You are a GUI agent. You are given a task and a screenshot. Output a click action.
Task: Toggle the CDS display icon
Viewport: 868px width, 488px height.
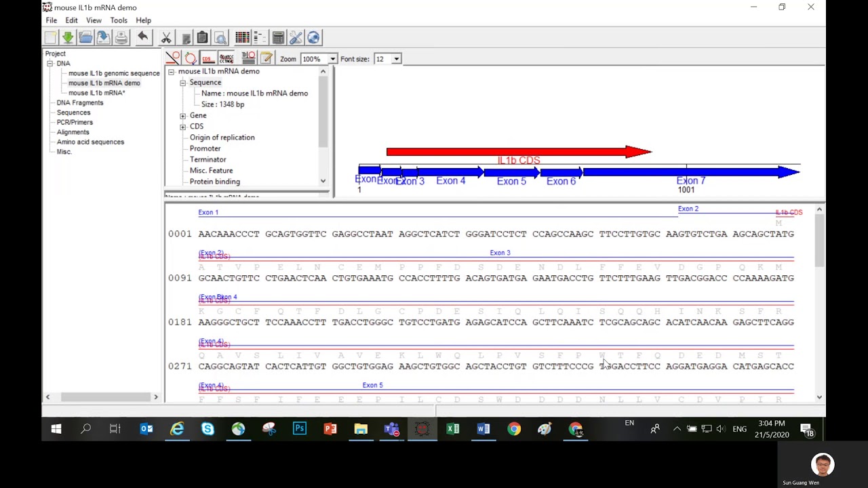coord(208,58)
